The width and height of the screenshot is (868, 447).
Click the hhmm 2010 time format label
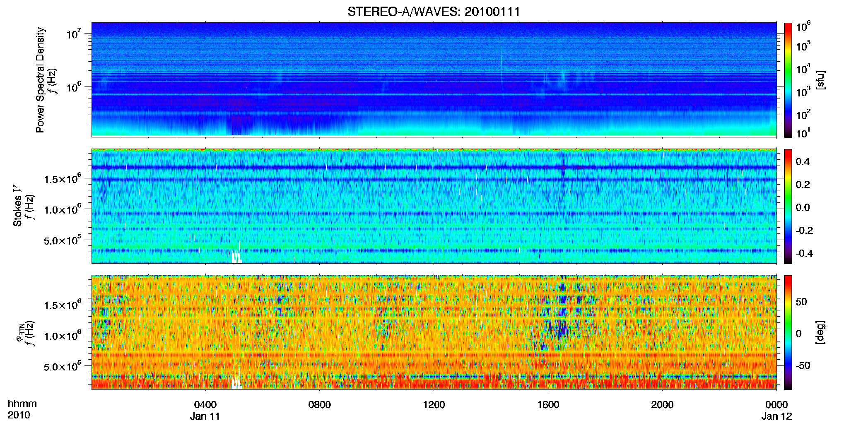22,409
